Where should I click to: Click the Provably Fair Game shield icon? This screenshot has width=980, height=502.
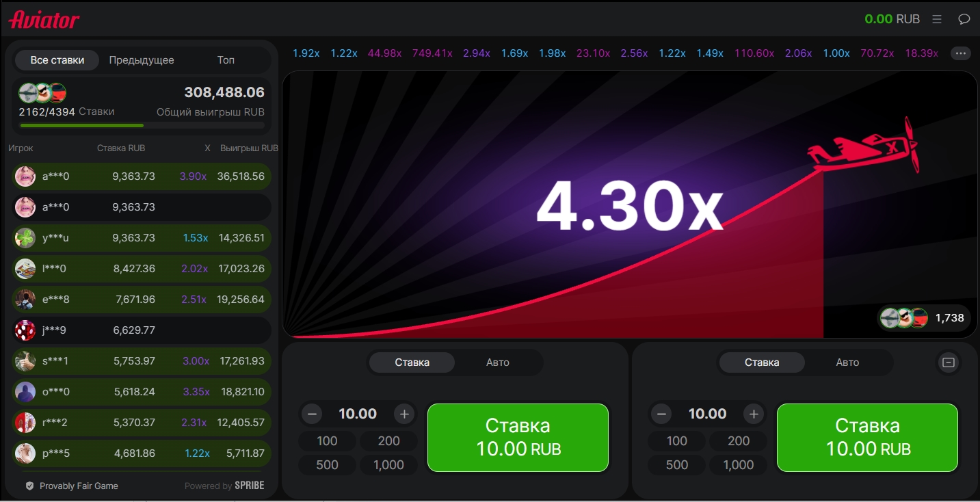pyautogui.click(x=29, y=486)
